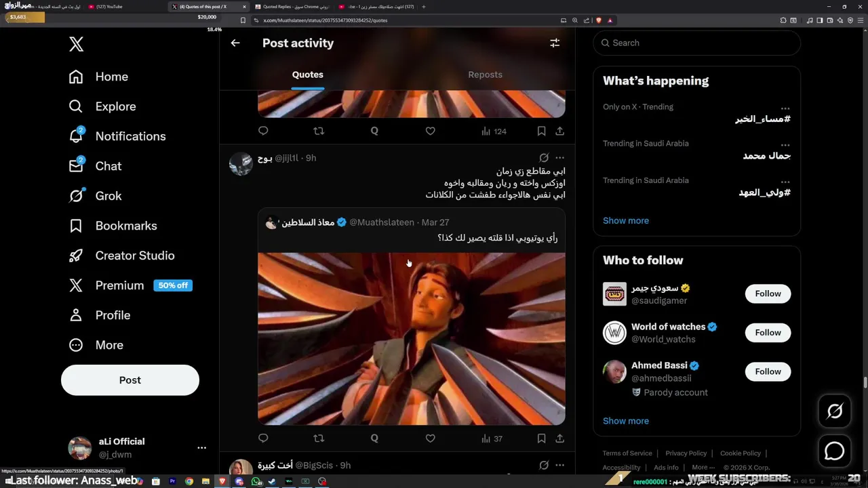Click the browser address bar URL
868x488 pixels.
(325, 20)
